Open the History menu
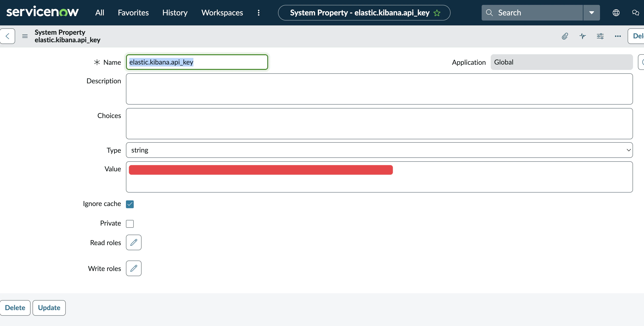644x326 pixels. 175,13
